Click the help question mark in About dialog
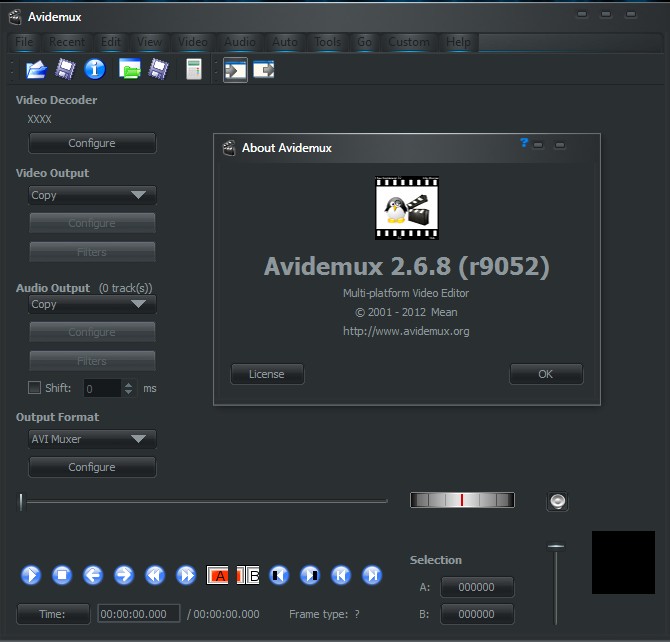Screen dimensions: 670x642 [524, 143]
